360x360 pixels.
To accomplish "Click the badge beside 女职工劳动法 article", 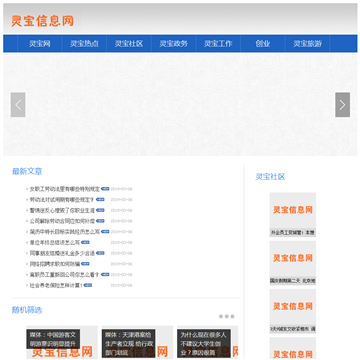I will [105, 189].
